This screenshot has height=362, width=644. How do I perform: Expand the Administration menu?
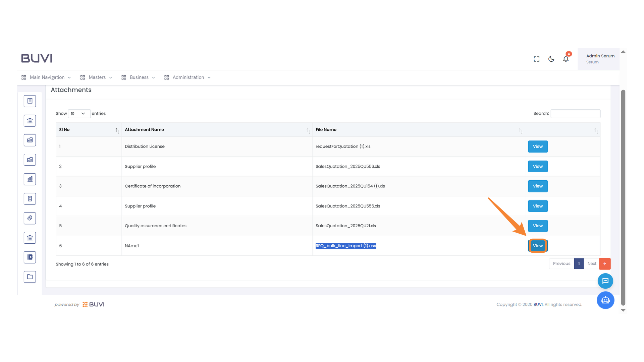[187, 77]
